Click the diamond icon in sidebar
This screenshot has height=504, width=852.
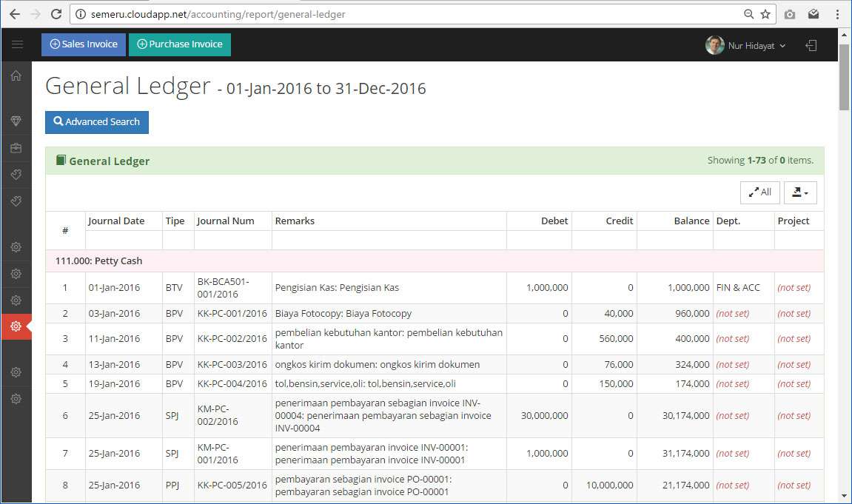point(16,121)
